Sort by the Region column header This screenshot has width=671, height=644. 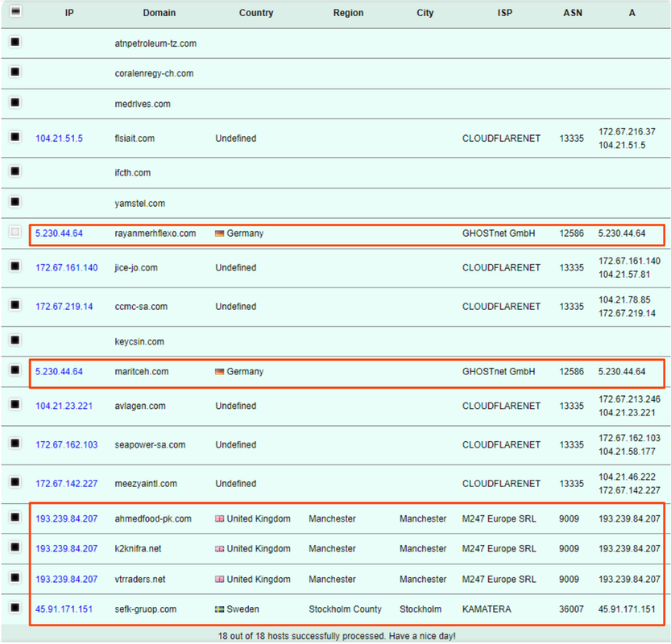click(348, 13)
